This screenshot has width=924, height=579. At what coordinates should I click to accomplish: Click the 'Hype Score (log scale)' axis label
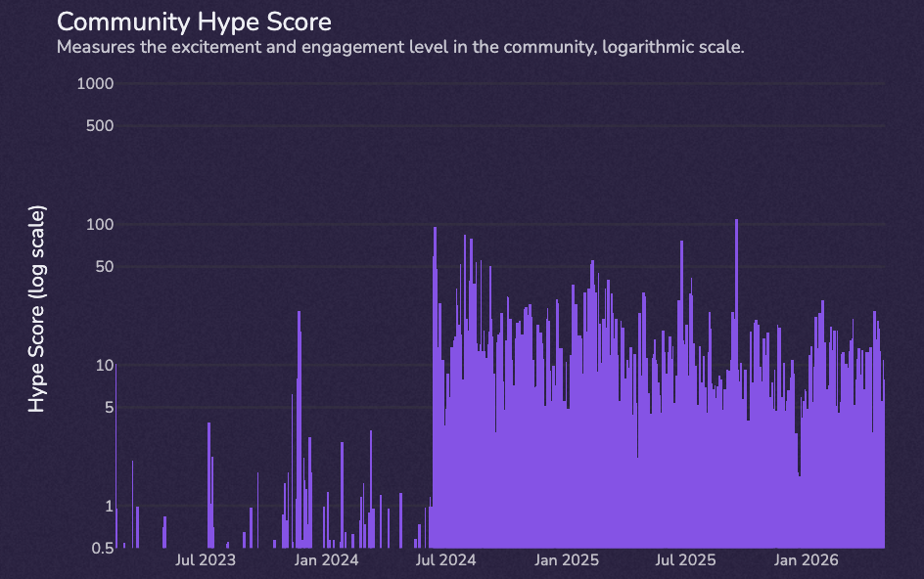(36, 309)
